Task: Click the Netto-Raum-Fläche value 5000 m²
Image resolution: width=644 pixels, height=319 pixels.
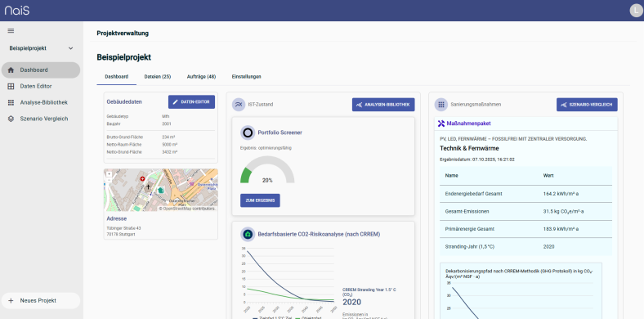Action: click(x=170, y=145)
